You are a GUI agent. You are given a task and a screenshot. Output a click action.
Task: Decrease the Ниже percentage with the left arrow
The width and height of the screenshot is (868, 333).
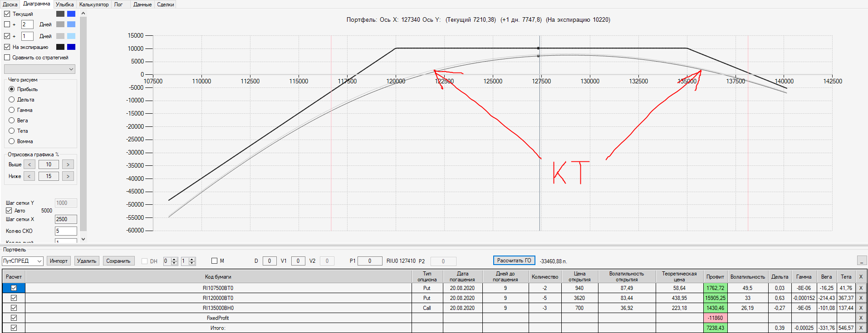tap(29, 176)
